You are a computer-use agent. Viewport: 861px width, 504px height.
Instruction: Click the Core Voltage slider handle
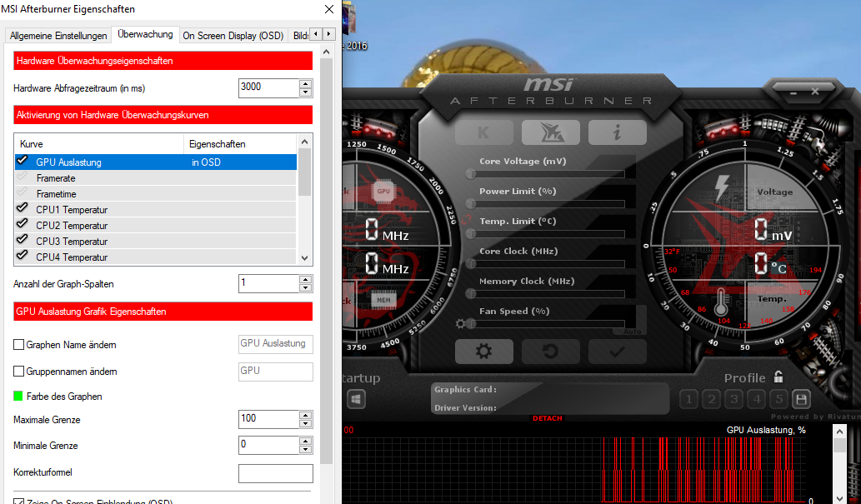471,174
